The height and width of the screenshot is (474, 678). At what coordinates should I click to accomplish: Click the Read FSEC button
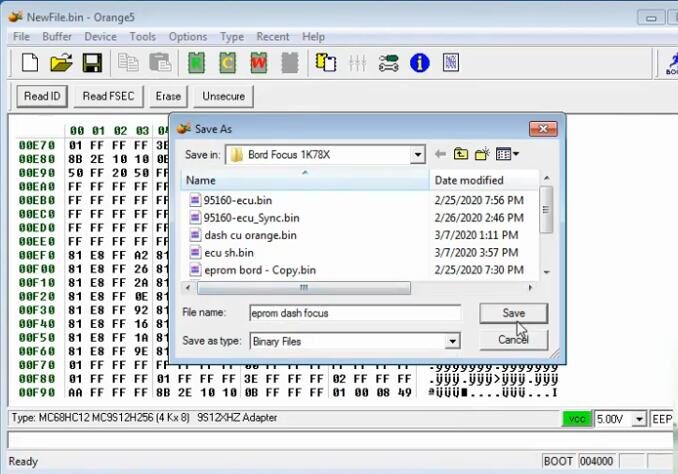pyautogui.click(x=109, y=96)
